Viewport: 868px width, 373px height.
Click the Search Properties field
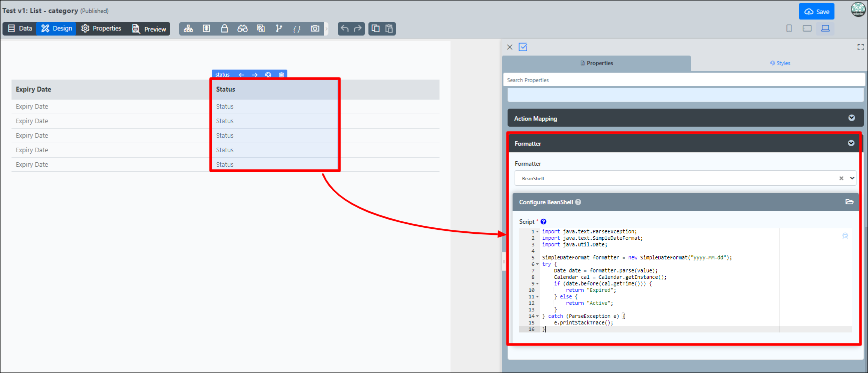point(684,80)
